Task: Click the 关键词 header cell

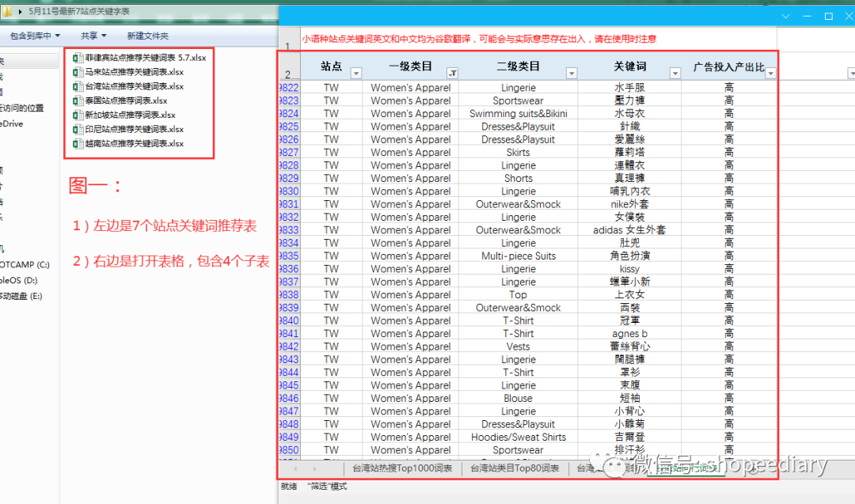Action: click(x=630, y=66)
